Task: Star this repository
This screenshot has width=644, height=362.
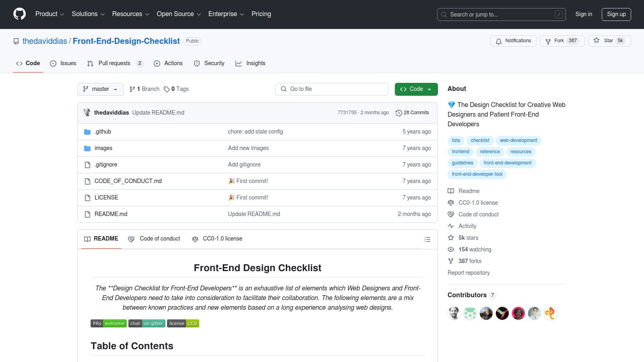Action: [x=609, y=41]
